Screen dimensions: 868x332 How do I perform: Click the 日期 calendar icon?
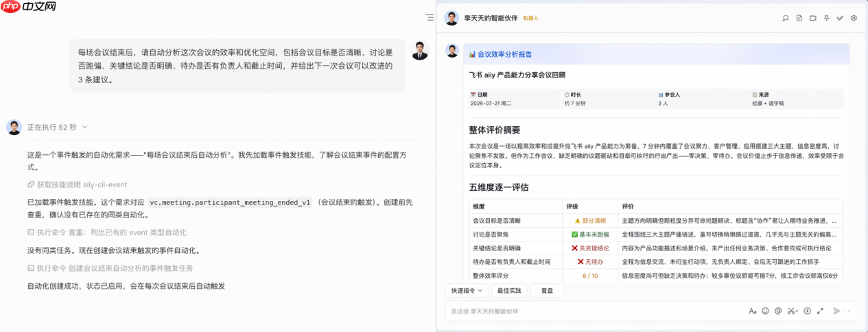472,95
